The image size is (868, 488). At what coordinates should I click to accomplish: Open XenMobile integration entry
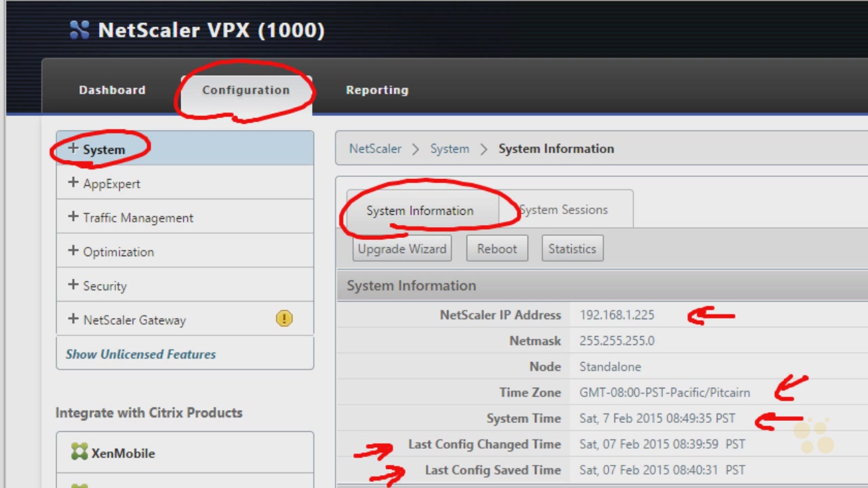(x=184, y=453)
